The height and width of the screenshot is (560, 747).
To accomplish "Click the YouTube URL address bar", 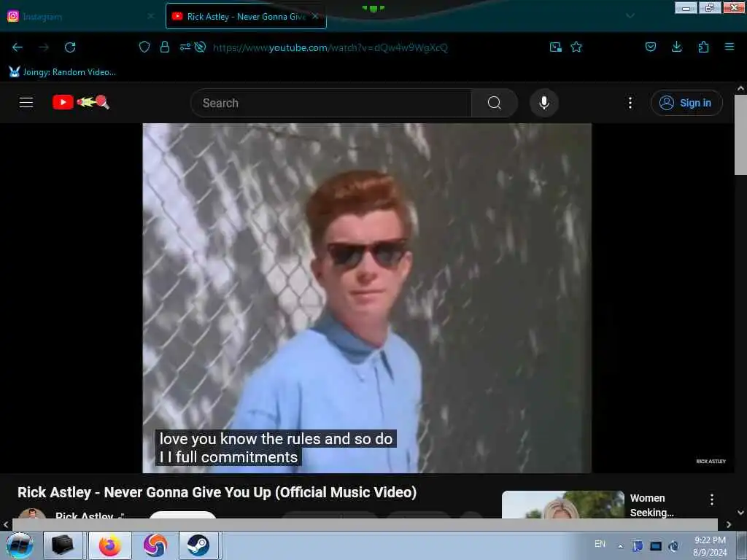I will coord(330,47).
